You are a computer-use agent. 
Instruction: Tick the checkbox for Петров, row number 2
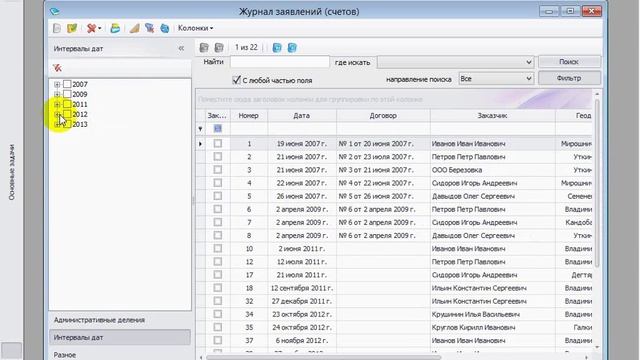pos(218,157)
